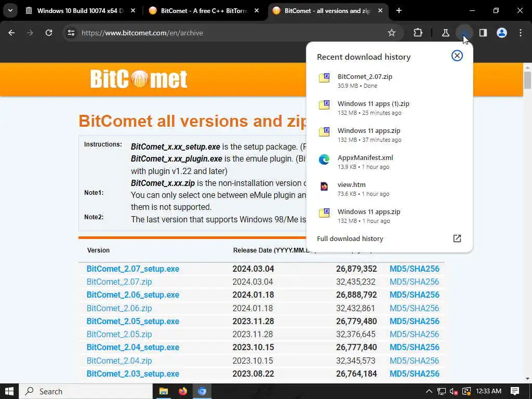Open network status tray icon
This screenshot has width=532, height=399.
tap(442, 391)
